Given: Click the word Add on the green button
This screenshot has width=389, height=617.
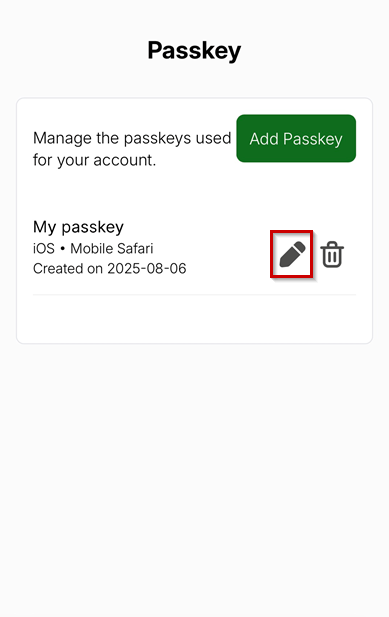Looking at the screenshot, I should click(264, 139).
